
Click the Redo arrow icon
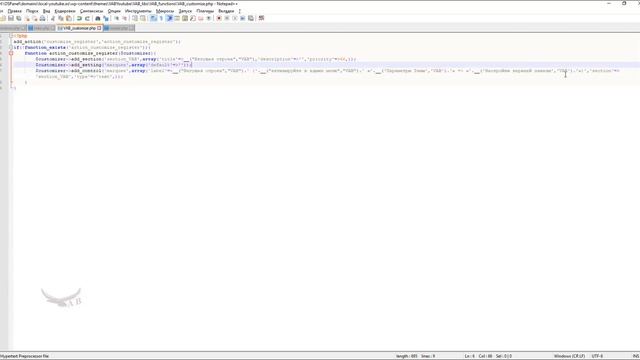(87, 18)
